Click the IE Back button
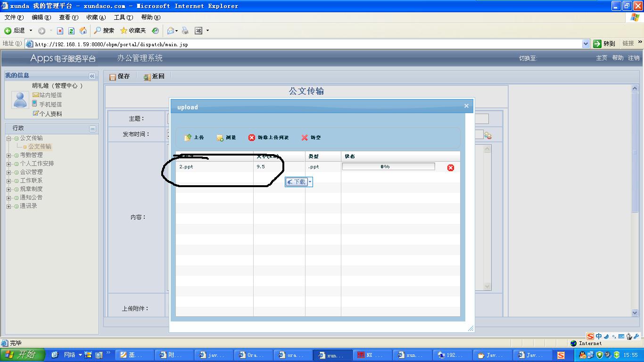 (15, 31)
